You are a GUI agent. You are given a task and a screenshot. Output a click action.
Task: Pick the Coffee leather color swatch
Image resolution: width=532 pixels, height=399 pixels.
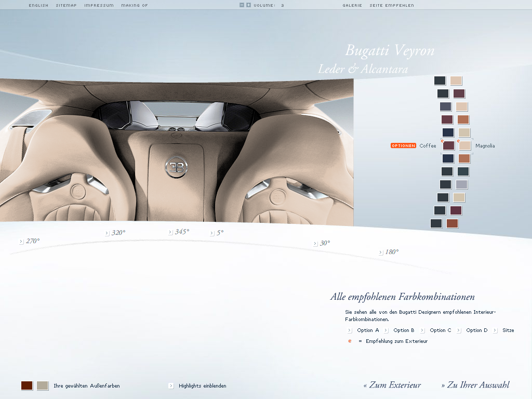click(448, 146)
